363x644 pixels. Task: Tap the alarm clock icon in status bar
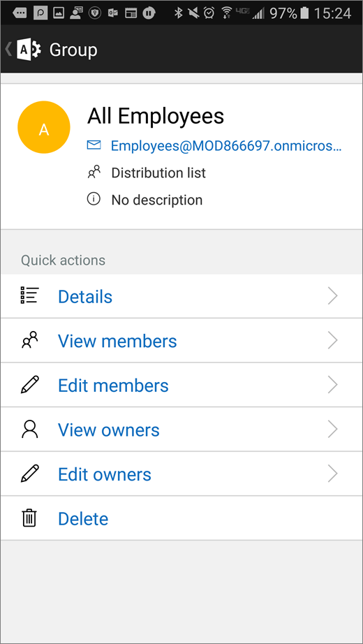[209, 13]
